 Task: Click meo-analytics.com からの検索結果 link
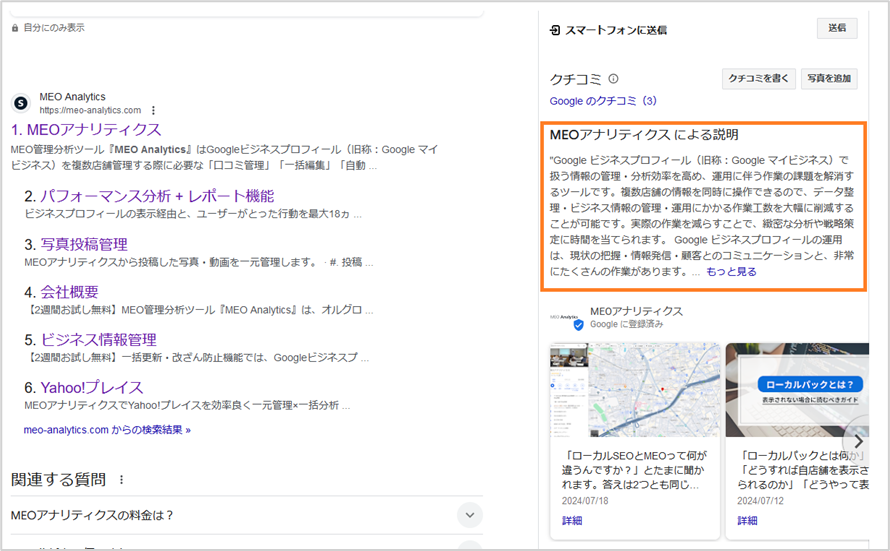[107, 430]
